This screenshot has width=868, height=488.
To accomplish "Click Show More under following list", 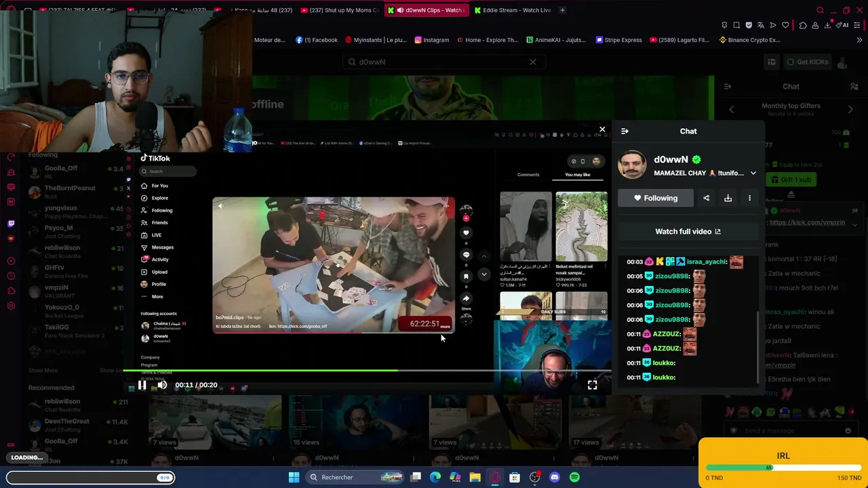I will pos(43,371).
